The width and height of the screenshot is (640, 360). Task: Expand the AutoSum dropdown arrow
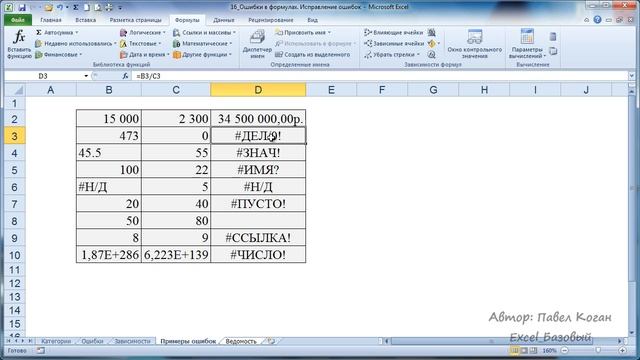click(x=77, y=32)
